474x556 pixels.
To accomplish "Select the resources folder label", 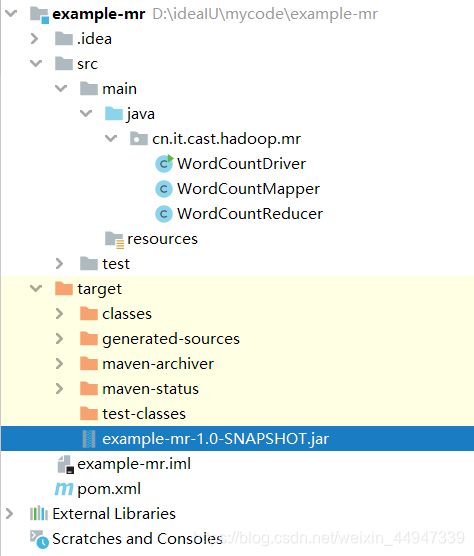I will [x=162, y=239].
